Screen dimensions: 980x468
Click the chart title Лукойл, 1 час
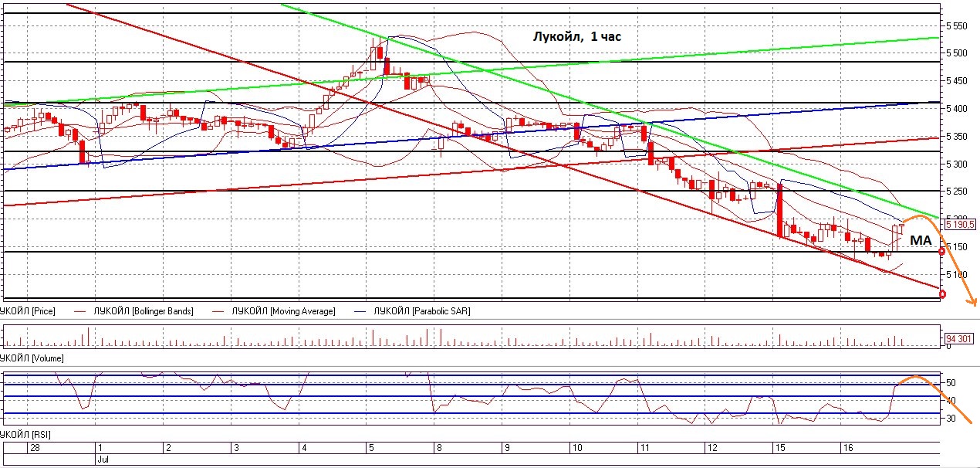pyautogui.click(x=578, y=36)
